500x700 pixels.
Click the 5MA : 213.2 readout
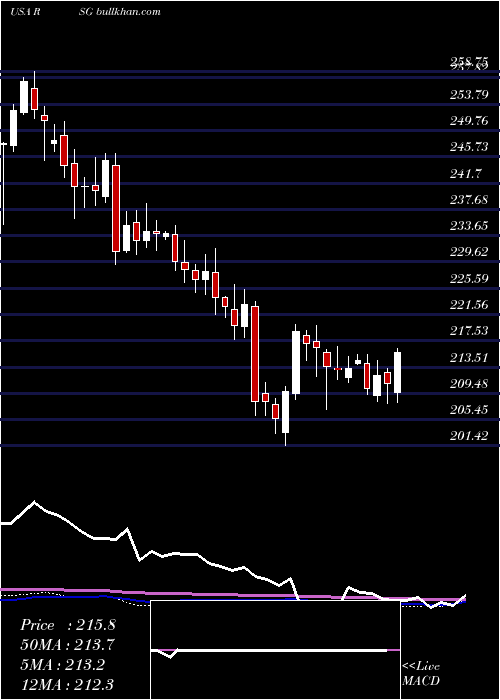point(62,664)
